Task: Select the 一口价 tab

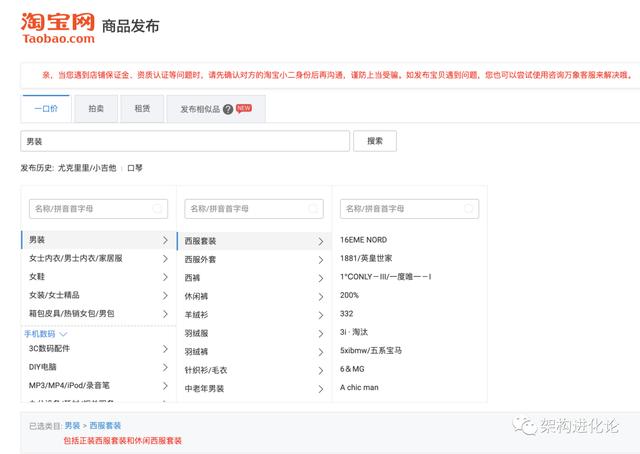Action: tap(46, 109)
